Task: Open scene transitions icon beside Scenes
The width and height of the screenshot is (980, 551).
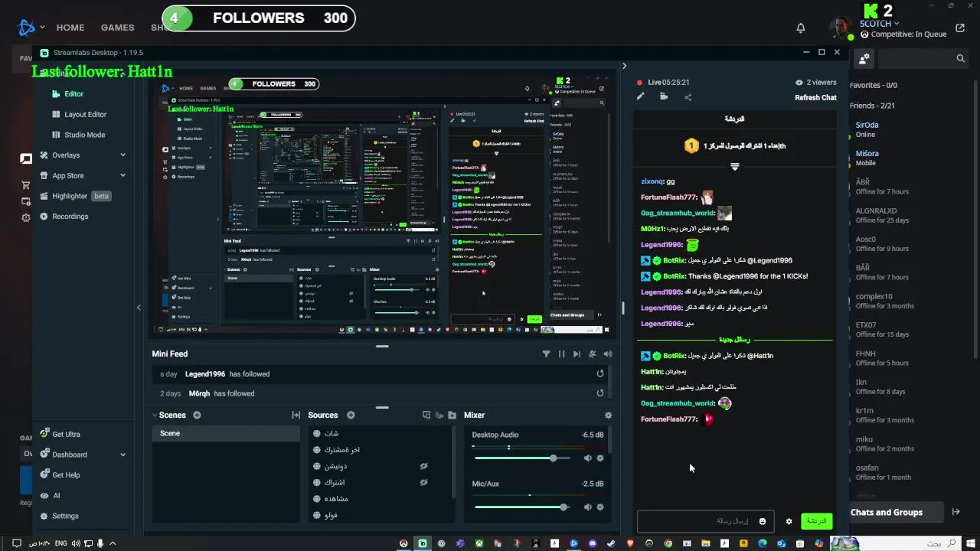Action: pyautogui.click(x=296, y=416)
